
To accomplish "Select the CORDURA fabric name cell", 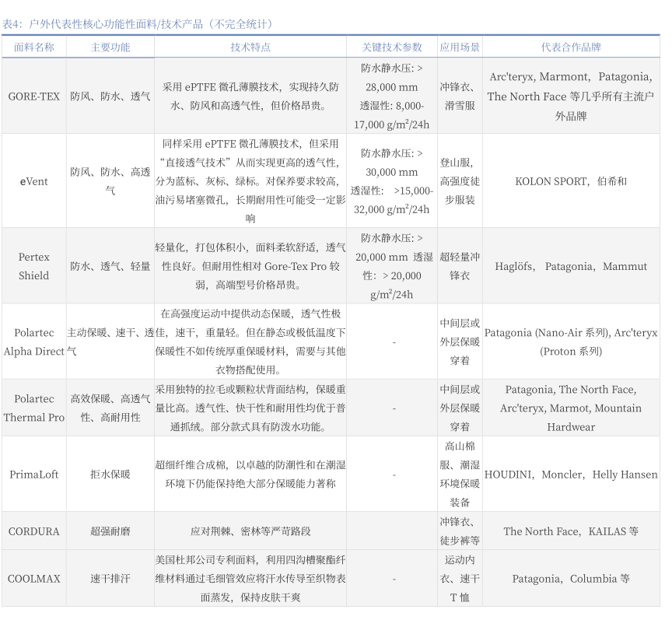I will pyautogui.click(x=34, y=531).
